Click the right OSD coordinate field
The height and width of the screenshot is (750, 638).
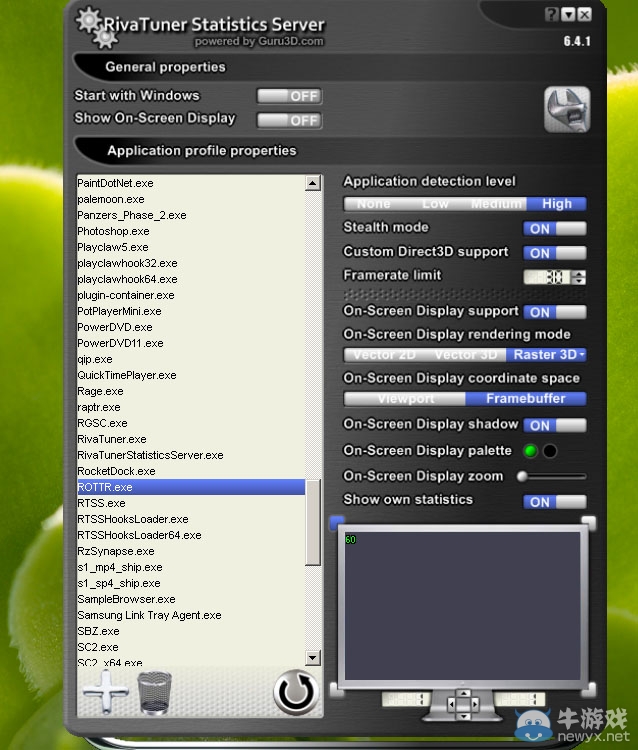[x=520, y=699]
